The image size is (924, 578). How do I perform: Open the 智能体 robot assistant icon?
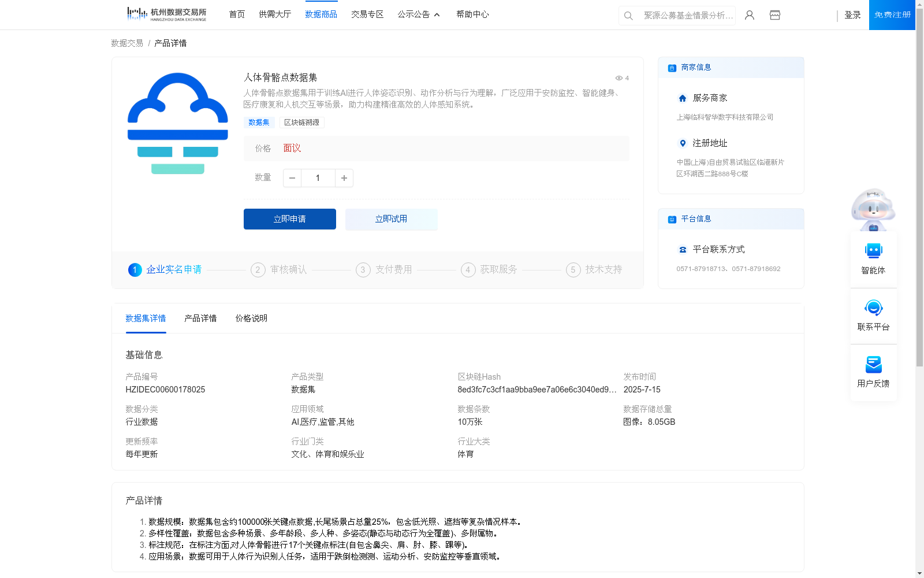873,251
